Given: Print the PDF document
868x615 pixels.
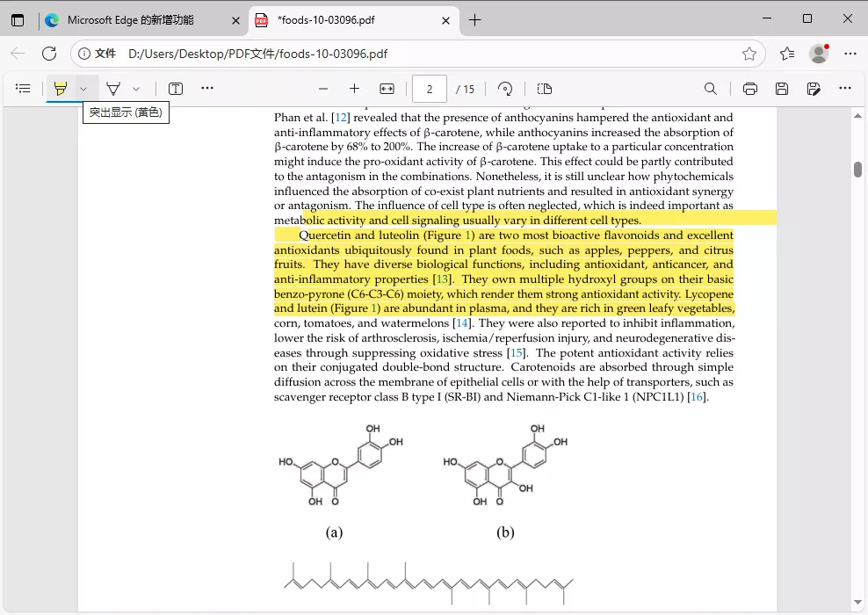Looking at the screenshot, I should [x=750, y=89].
